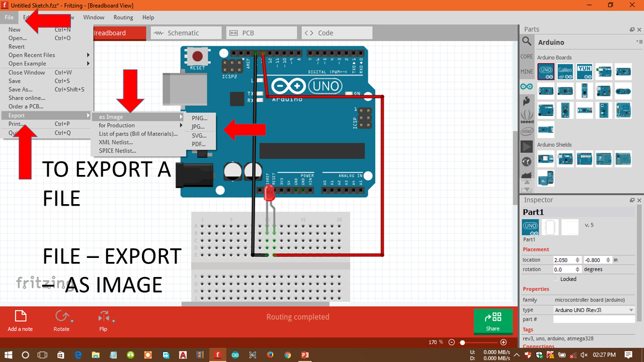The image size is (644, 362).
Task: Adjust rotation degrees stepper
Action: pyautogui.click(x=578, y=269)
